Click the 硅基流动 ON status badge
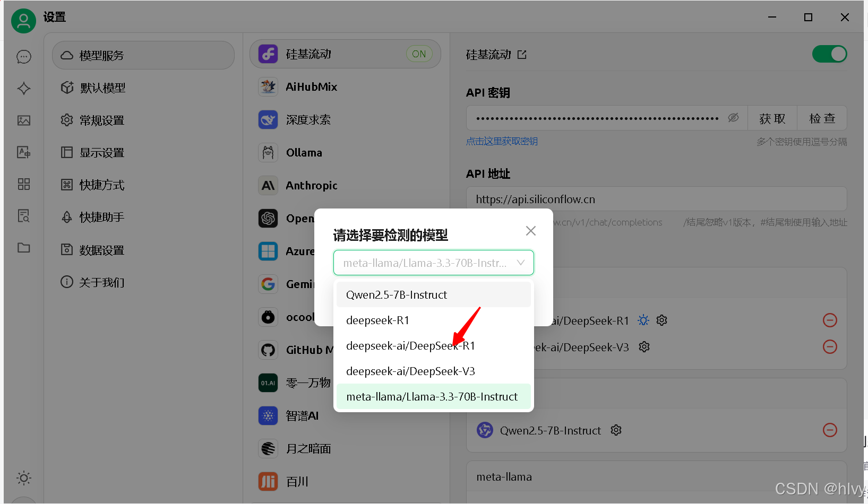Viewport: 868px width, 504px height. pyautogui.click(x=419, y=54)
